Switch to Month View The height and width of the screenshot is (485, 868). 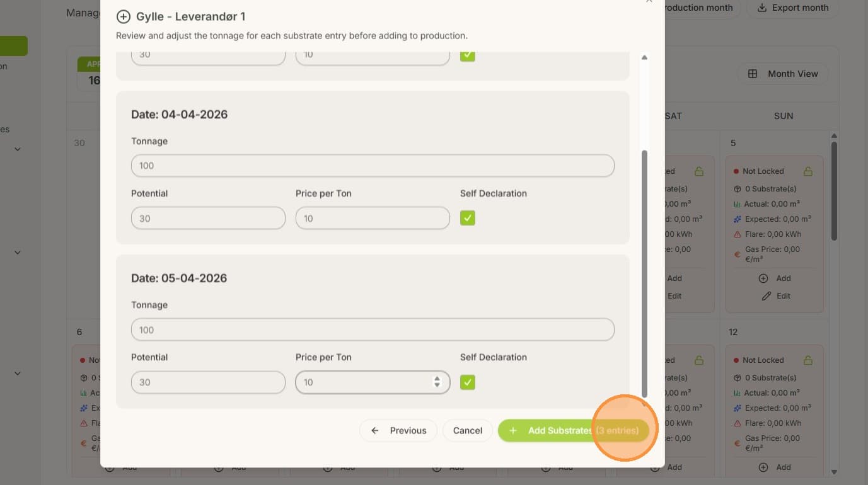point(783,74)
